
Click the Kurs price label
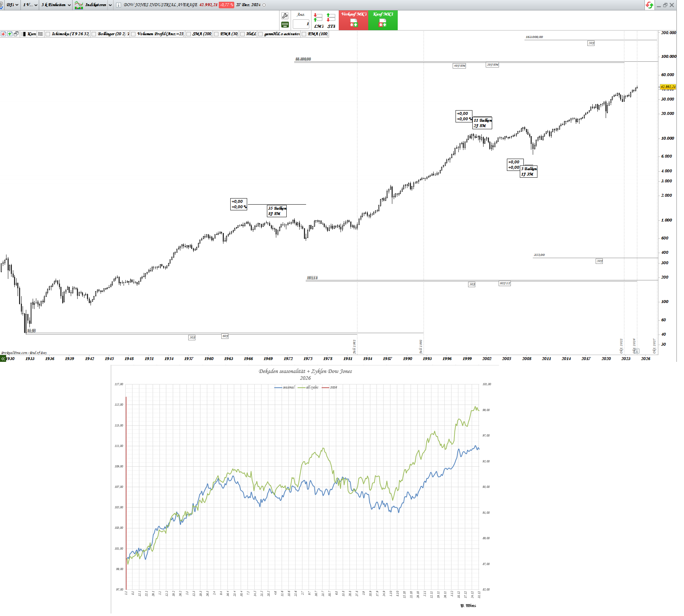pos(32,34)
